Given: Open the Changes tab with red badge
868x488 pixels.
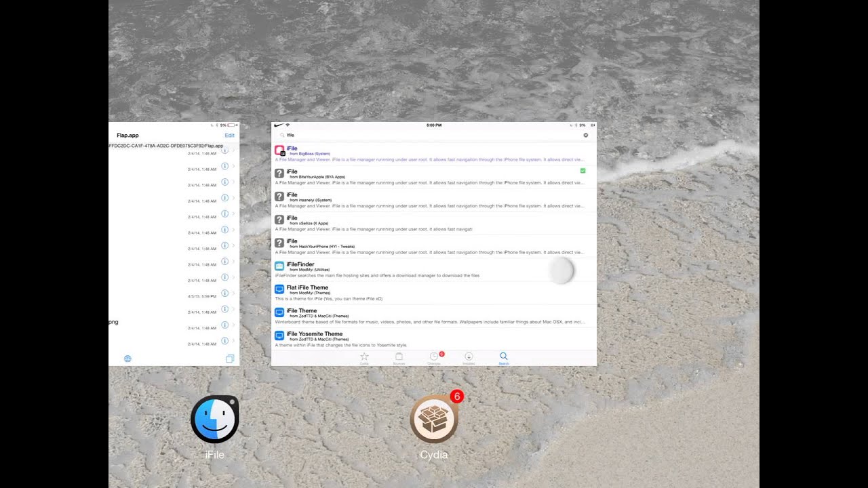Looking at the screenshot, I should click(x=434, y=358).
